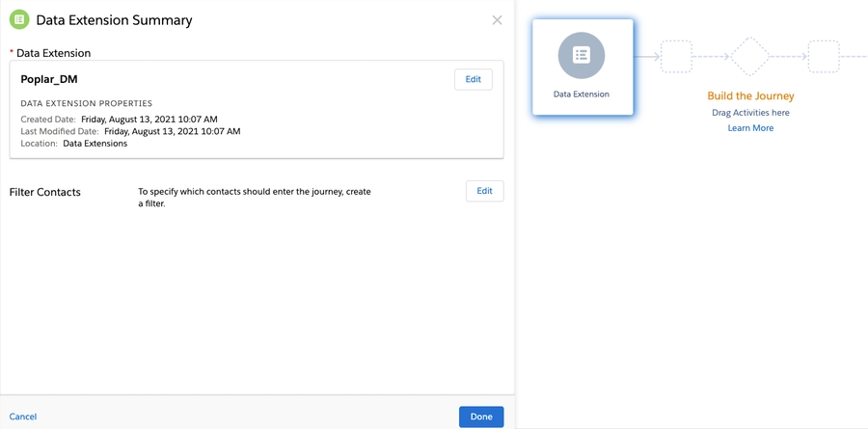Screen dimensions: 868x429
Task: Select the gray Data Extension circle icon on canvas
Action: [x=581, y=55]
